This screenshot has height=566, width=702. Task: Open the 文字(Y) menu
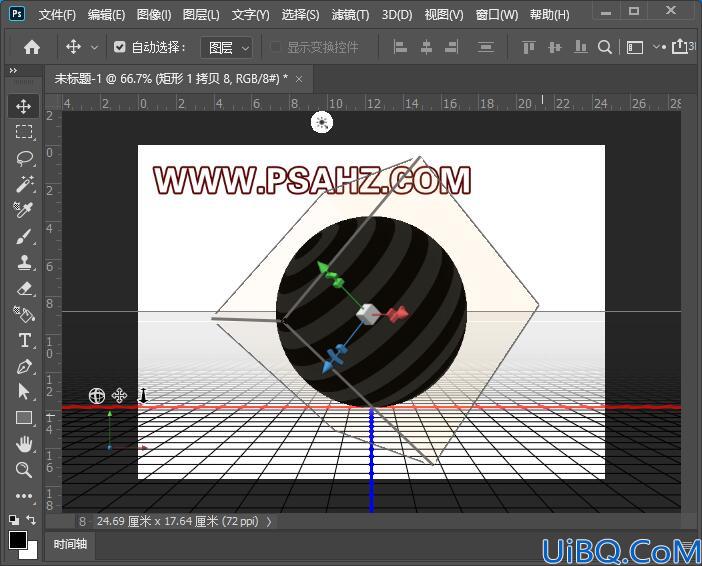tap(251, 15)
